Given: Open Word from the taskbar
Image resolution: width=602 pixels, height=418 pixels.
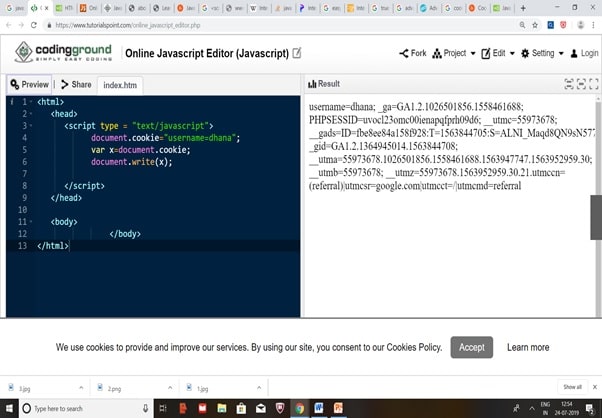Looking at the screenshot, I should (x=319, y=408).
